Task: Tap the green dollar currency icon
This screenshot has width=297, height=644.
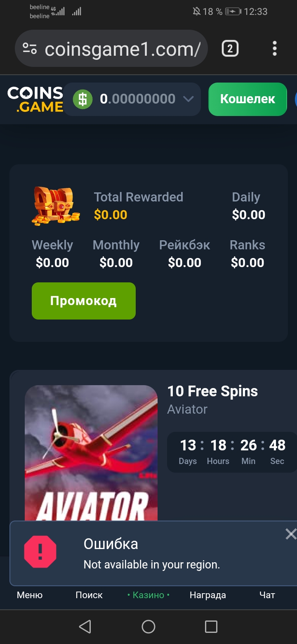Action: pyautogui.click(x=83, y=99)
